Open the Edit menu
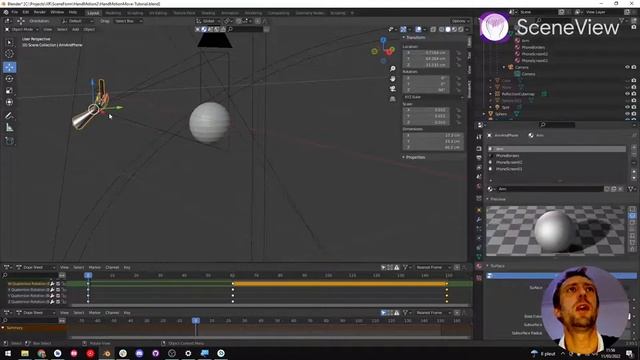640x360 pixels. (x=26, y=12)
